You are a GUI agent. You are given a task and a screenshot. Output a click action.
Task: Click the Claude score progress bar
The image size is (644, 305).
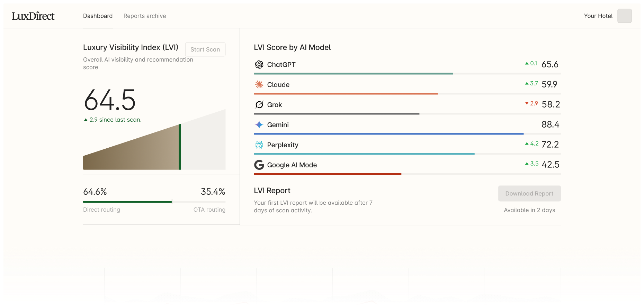coord(407,94)
